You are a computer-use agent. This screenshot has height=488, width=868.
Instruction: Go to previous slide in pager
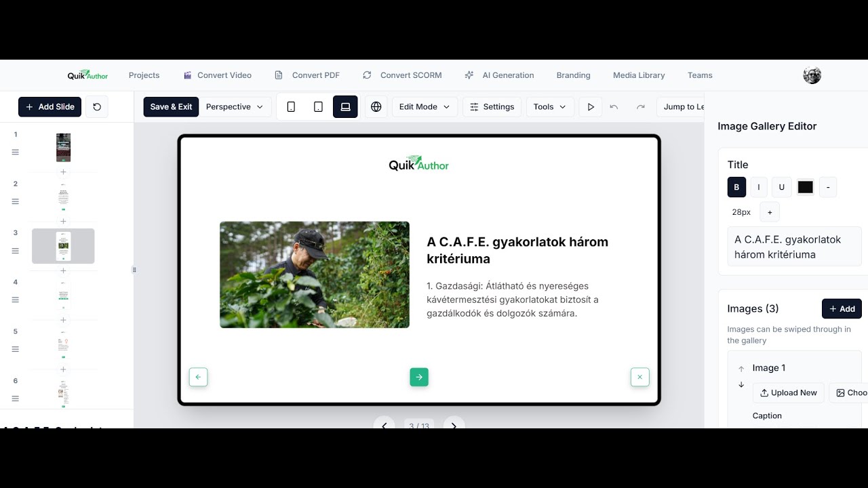384,426
